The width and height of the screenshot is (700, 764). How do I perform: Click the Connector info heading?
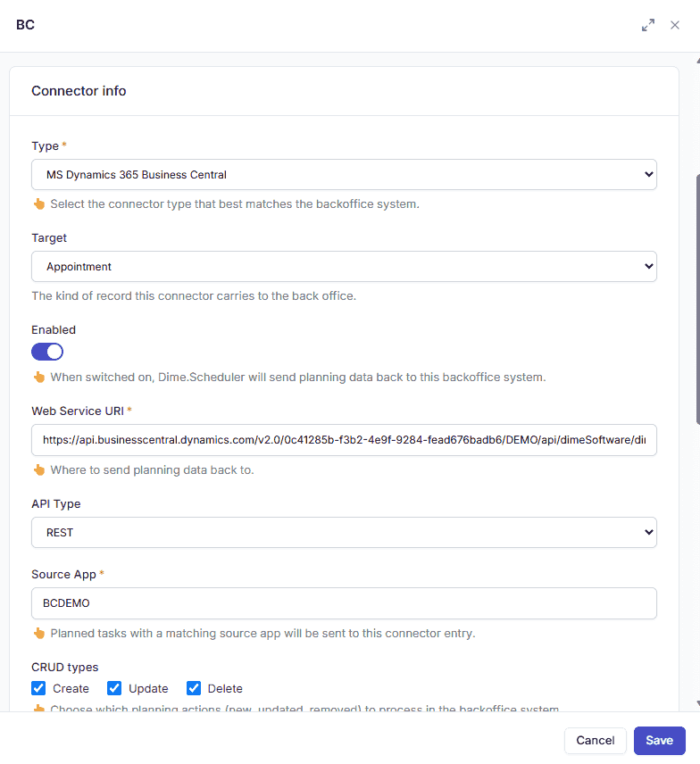tap(79, 91)
